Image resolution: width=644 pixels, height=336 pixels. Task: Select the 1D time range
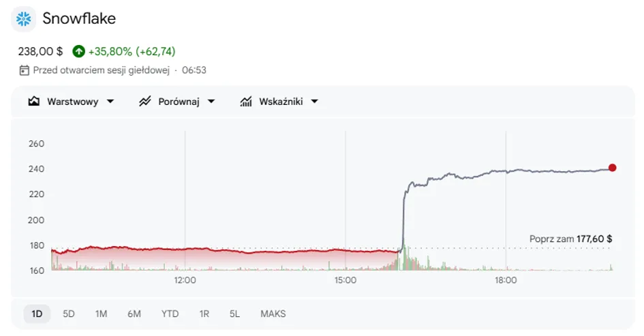pos(37,314)
